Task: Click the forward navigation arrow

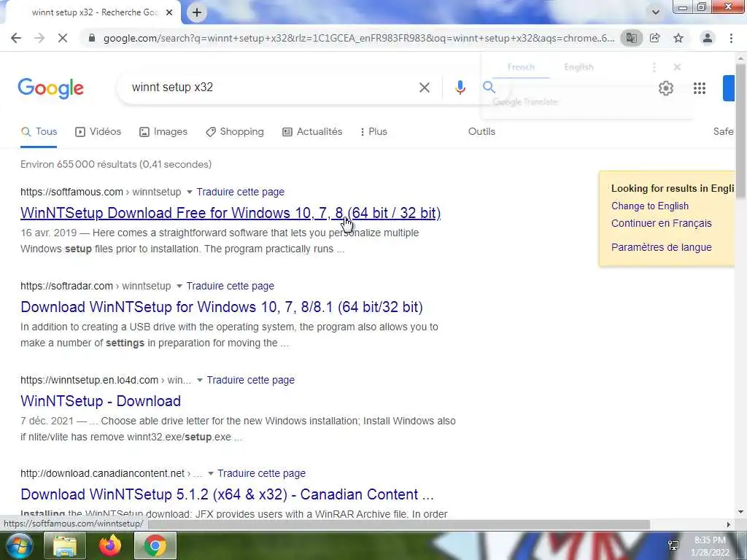Action: pyautogui.click(x=39, y=38)
